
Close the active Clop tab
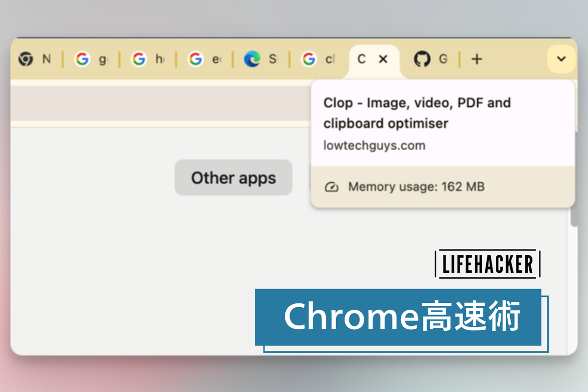point(384,59)
